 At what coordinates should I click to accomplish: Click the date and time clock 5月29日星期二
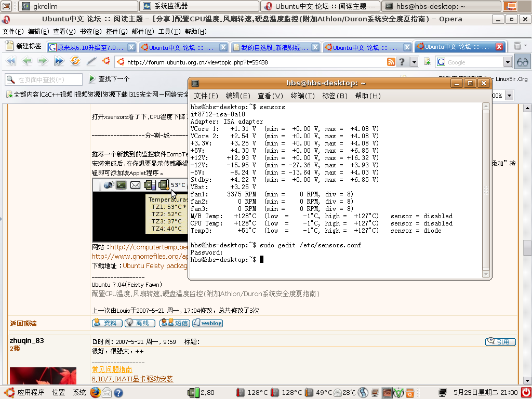click(486, 393)
